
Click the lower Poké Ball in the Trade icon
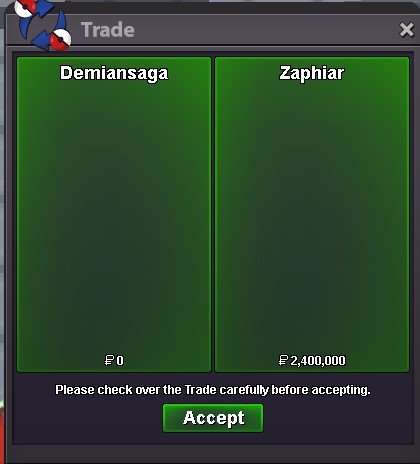coord(60,40)
